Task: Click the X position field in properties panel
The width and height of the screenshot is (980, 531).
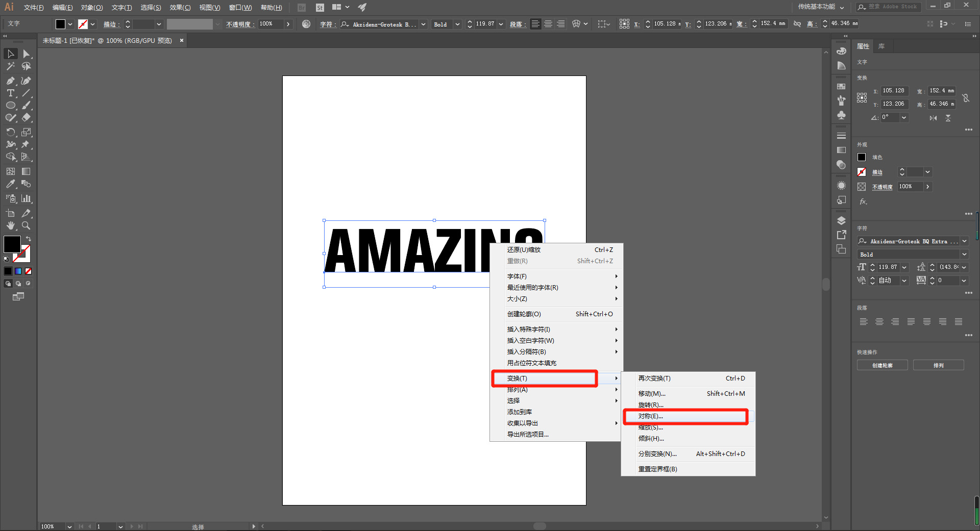Action: [x=894, y=91]
